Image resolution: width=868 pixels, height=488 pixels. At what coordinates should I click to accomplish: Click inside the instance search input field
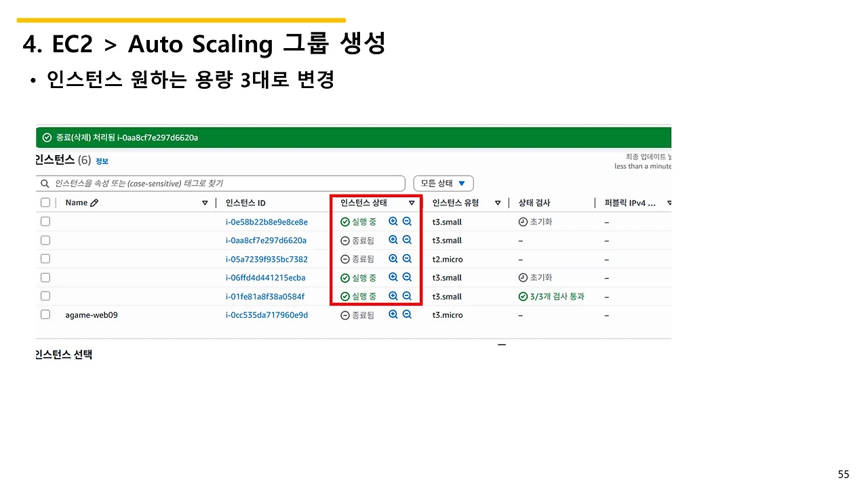click(x=203, y=183)
